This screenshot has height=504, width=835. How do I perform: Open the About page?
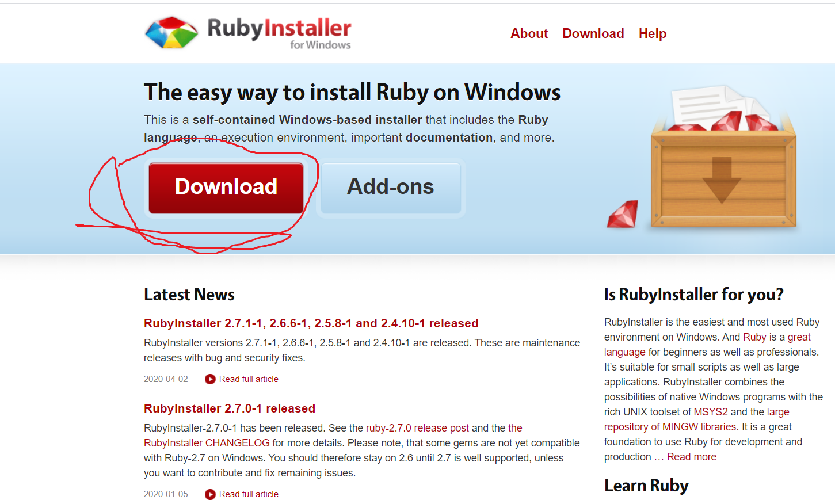(529, 33)
